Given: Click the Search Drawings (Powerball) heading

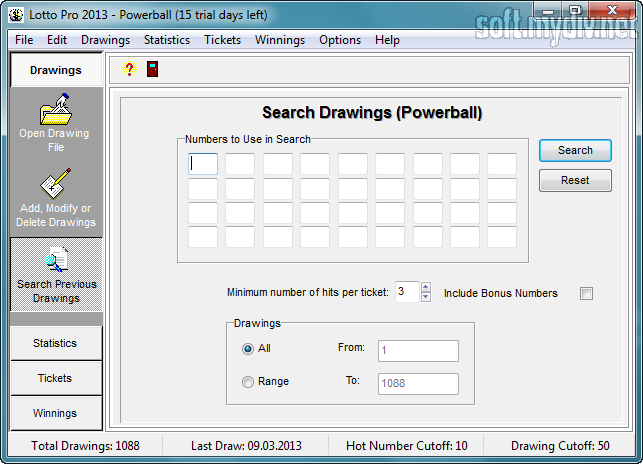Looking at the screenshot, I should coord(372,112).
